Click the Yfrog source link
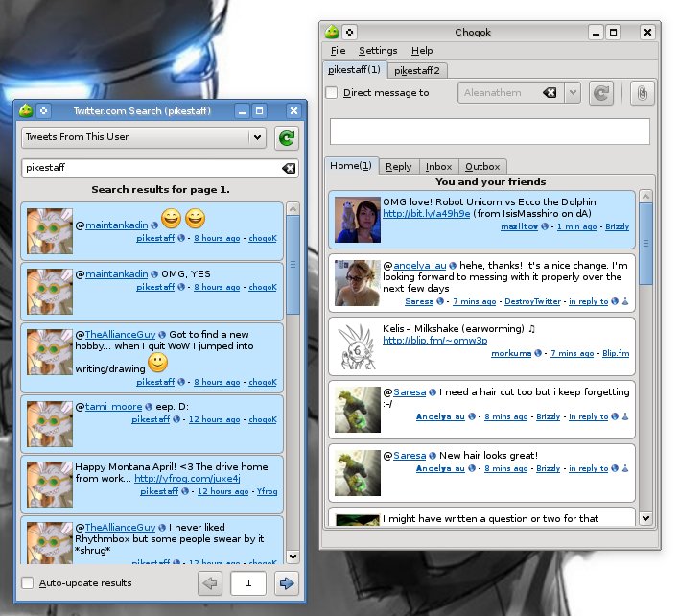The height and width of the screenshot is (616, 679). (267, 491)
